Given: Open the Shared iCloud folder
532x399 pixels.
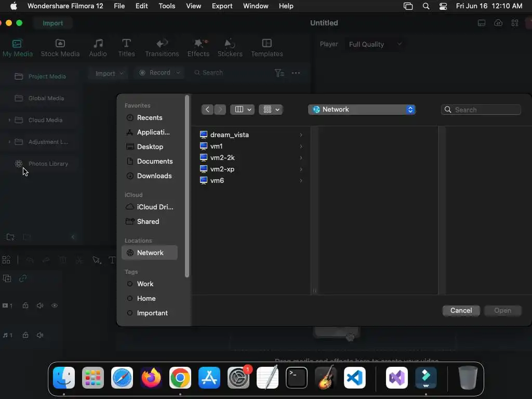Looking at the screenshot, I should click(149, 221).
